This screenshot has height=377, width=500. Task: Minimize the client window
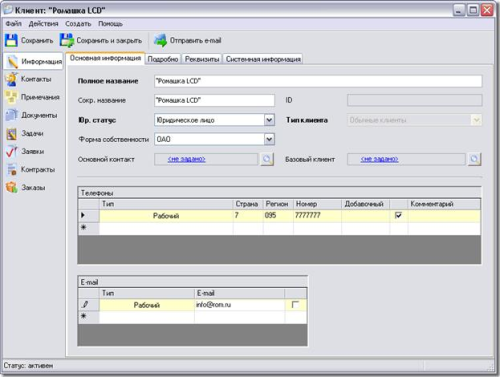click(459, 10)
